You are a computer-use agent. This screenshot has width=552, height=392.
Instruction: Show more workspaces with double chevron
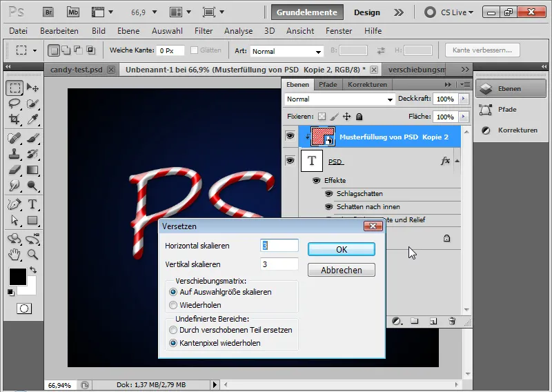pyautogui.click(x=399, y=12)
